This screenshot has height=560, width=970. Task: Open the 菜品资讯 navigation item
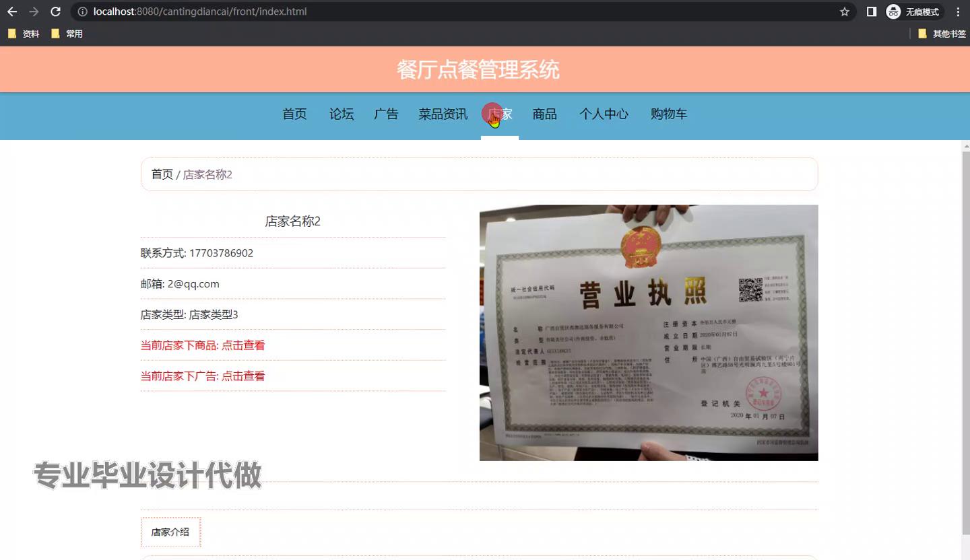click(x=443, y=114)
